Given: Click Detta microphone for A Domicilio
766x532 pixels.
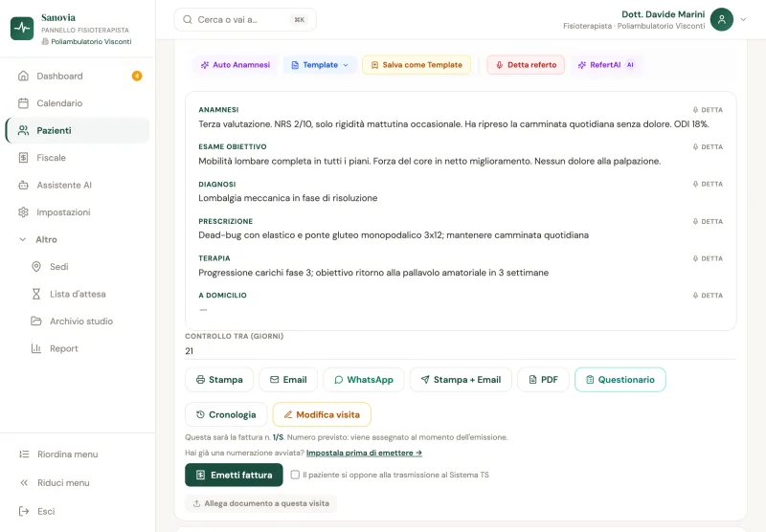Looking at the screenshot, I should [x=708, y=296].
